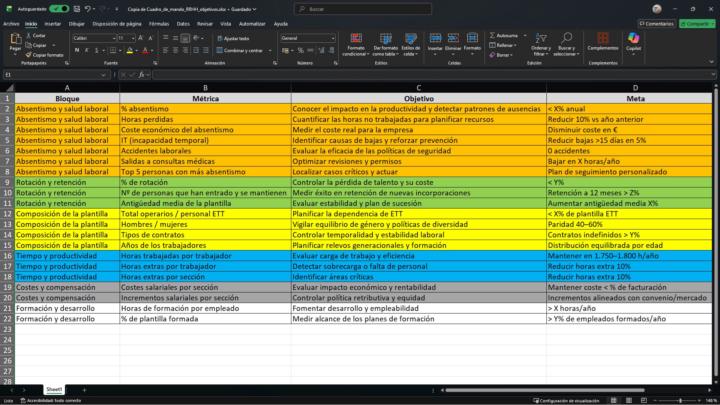Toggle the Autoguardado switch

pos(59,8)
